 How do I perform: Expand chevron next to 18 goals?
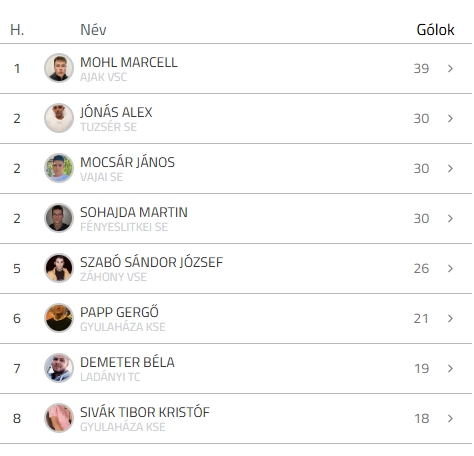click(450, 418)
